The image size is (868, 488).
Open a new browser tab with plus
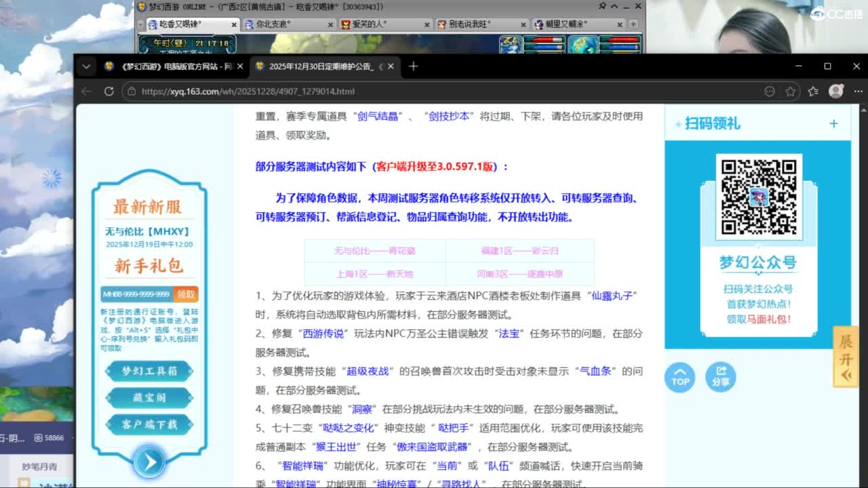(x=413, y=66)
